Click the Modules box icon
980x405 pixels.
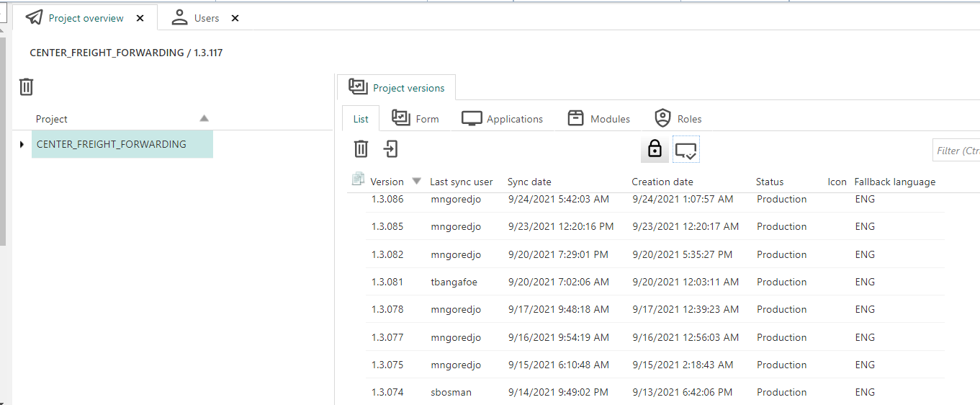(x=575, y=118)
